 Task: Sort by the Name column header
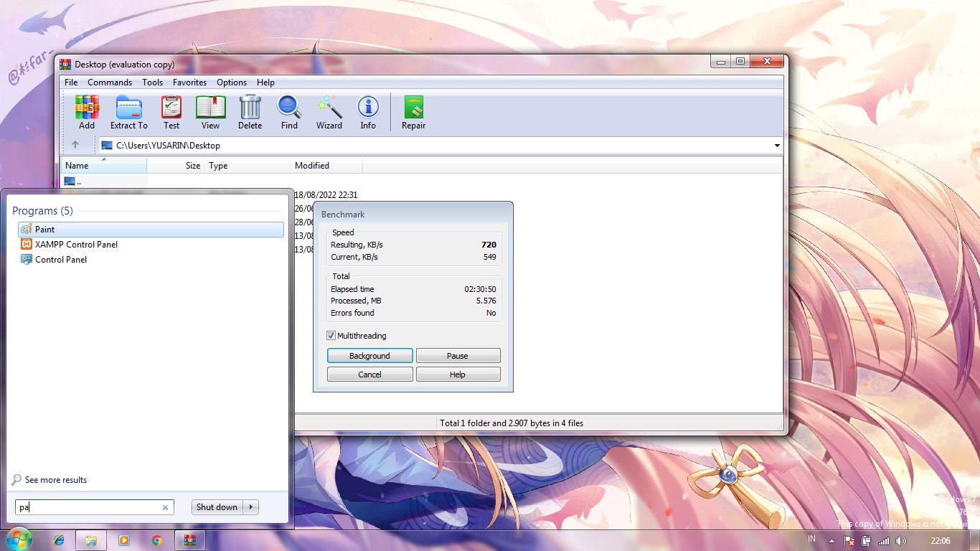coord(104,166)
